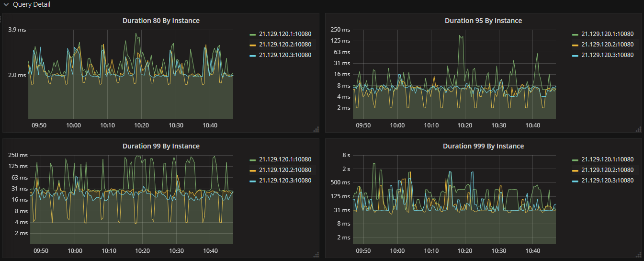Select 21.129.120.3:10080 label in Duration 999 legend

tap(607, 181)
